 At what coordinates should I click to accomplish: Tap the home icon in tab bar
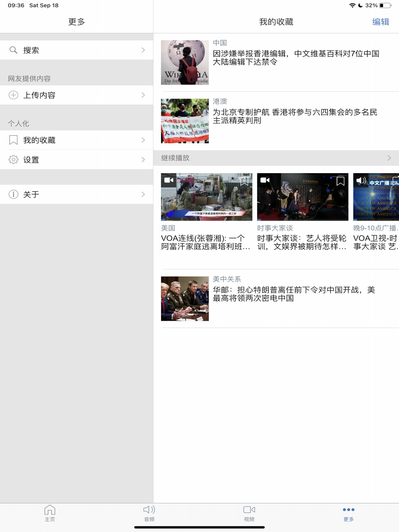pos(50,510)
